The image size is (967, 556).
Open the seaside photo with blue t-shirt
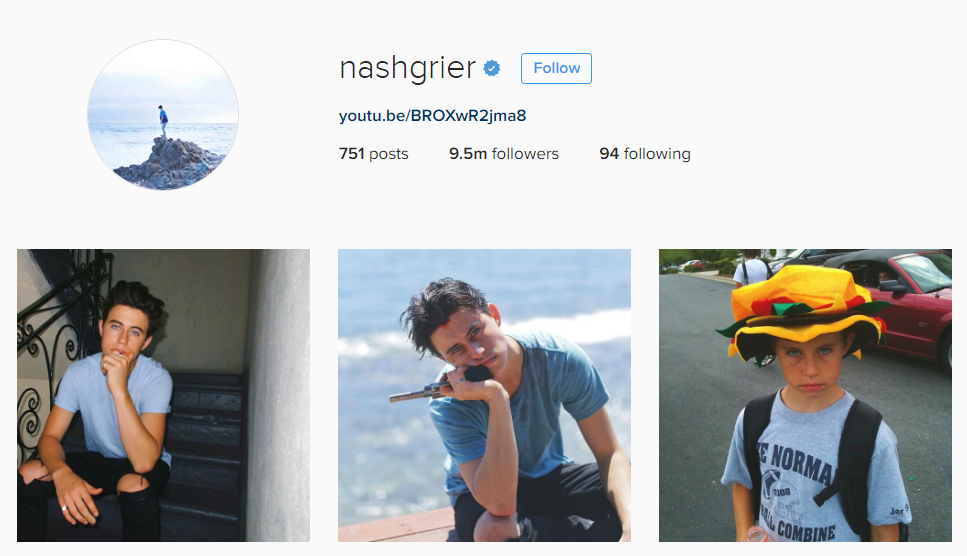click(484, 395)
